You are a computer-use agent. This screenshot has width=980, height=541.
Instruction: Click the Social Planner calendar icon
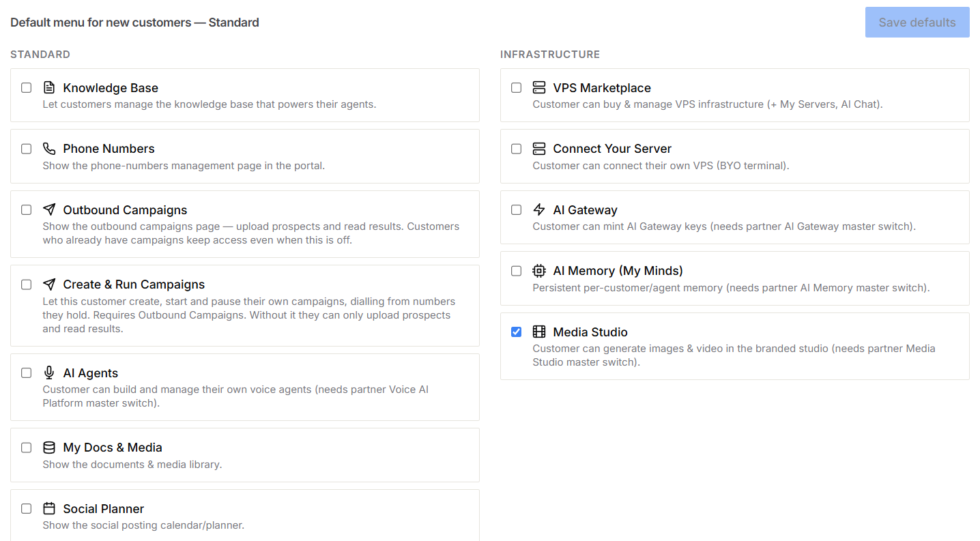tap(49, 508)
